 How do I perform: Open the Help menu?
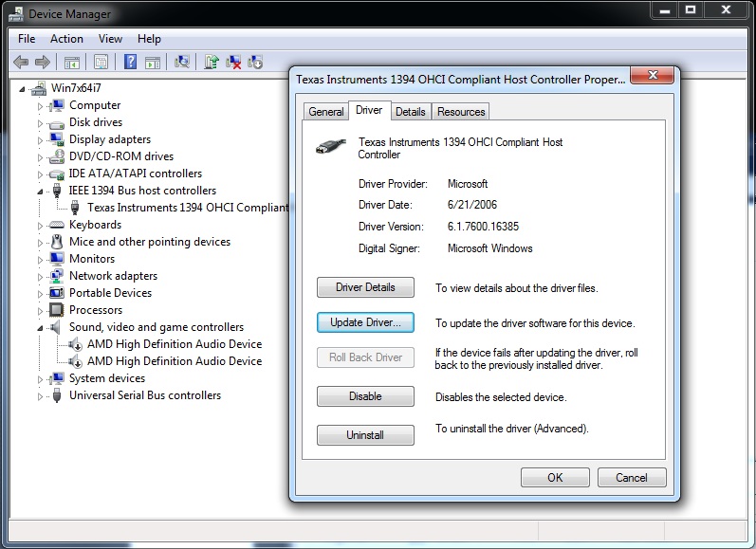point(149,39)
